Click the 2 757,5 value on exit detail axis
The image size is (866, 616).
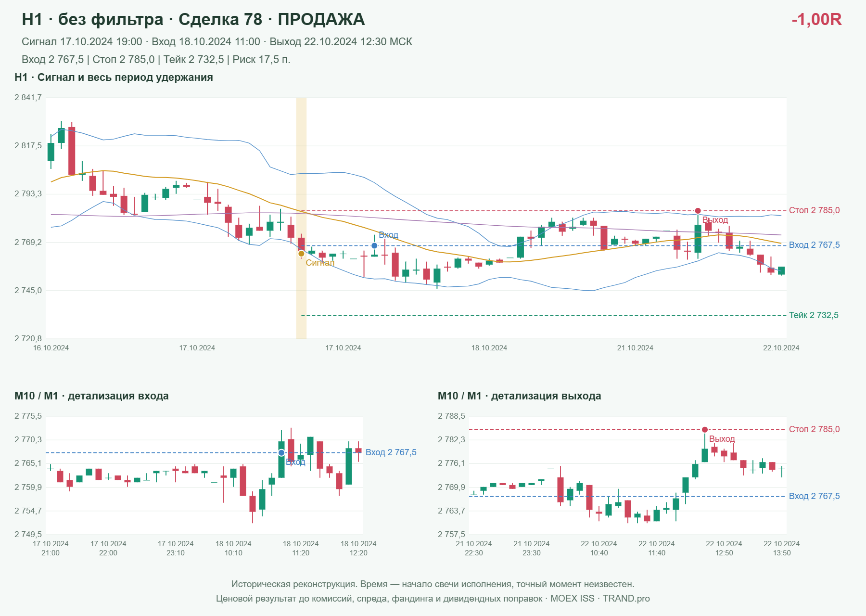451,534
